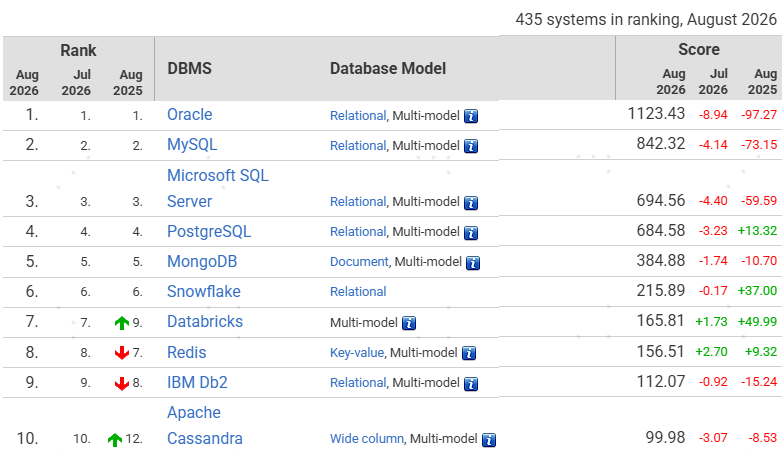Screen dimensions: 784x460
Task: Click Databricks multi-model info icon
Action: [x=408, y=323]
